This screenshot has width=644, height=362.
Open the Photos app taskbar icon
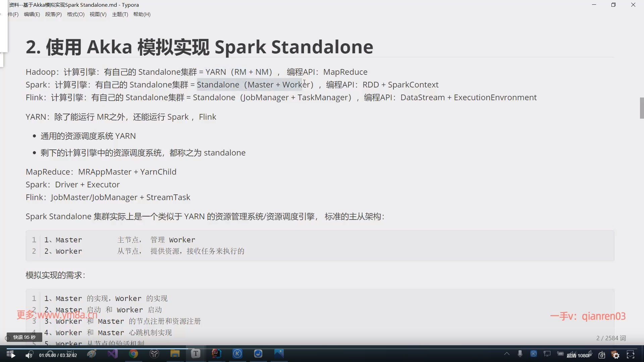click(279, 354)
